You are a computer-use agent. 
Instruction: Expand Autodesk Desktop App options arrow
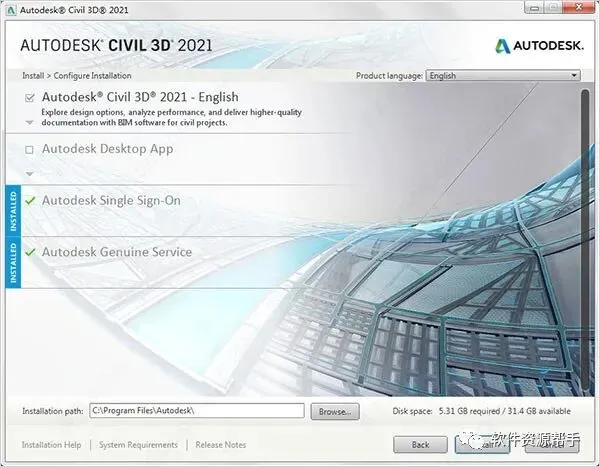click(29, 174)
